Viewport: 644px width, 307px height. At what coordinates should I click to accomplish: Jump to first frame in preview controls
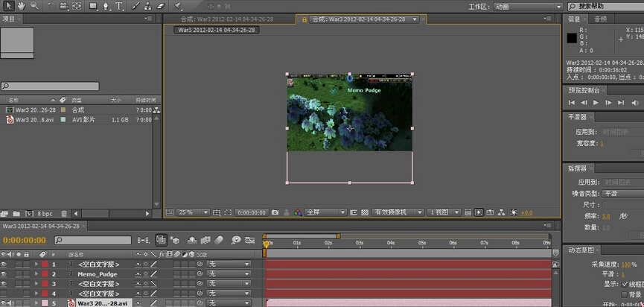coord(571,102)
